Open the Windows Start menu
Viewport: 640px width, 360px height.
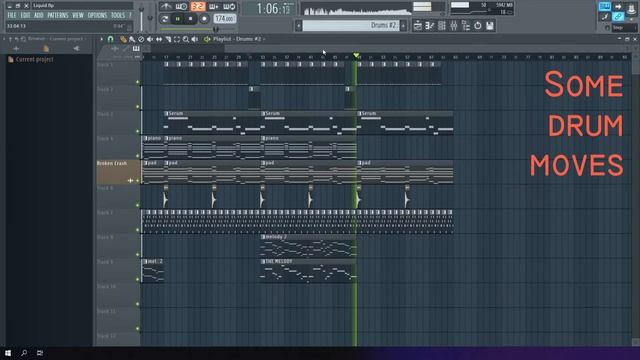click(x=8, y=353)
